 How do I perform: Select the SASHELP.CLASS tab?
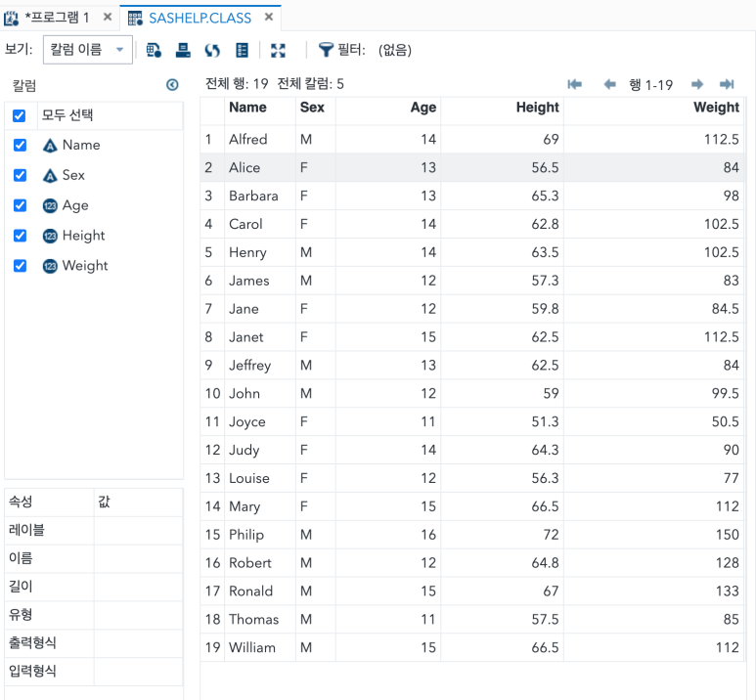(x=200, y=18)
